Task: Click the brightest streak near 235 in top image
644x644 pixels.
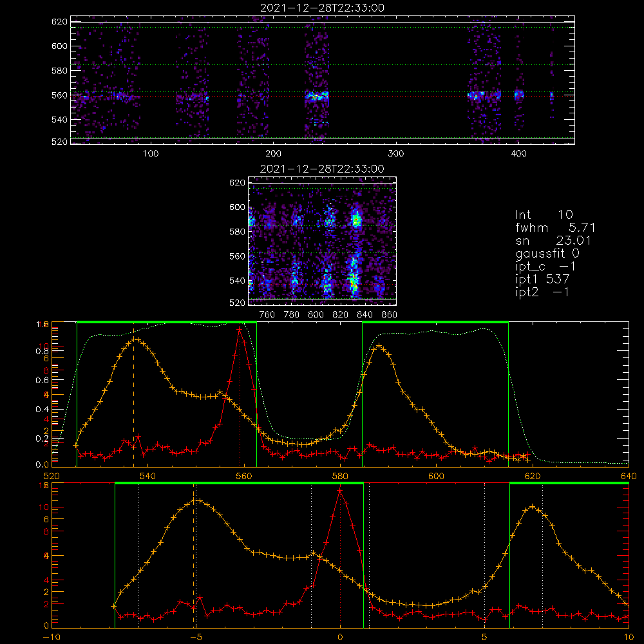Action: point(317,97)
